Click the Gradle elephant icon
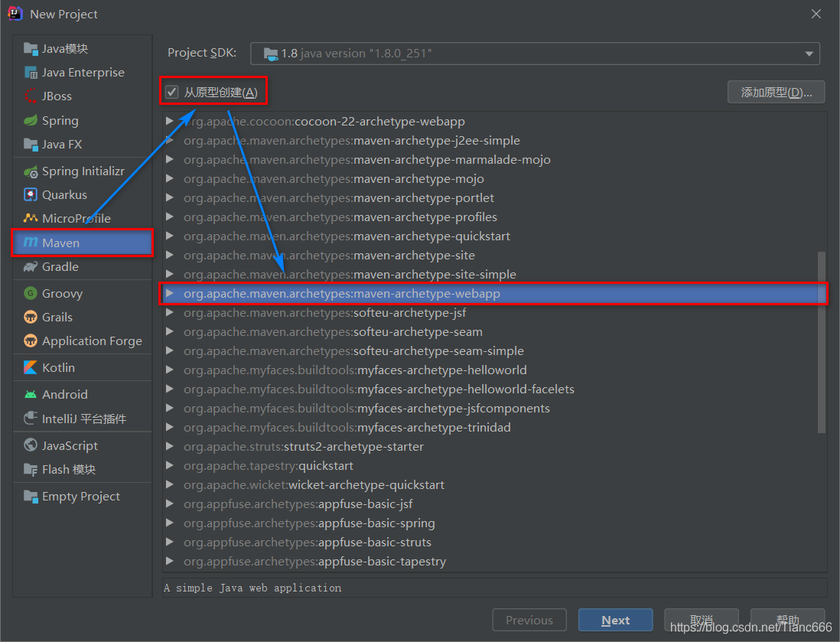 coord(31,266)
